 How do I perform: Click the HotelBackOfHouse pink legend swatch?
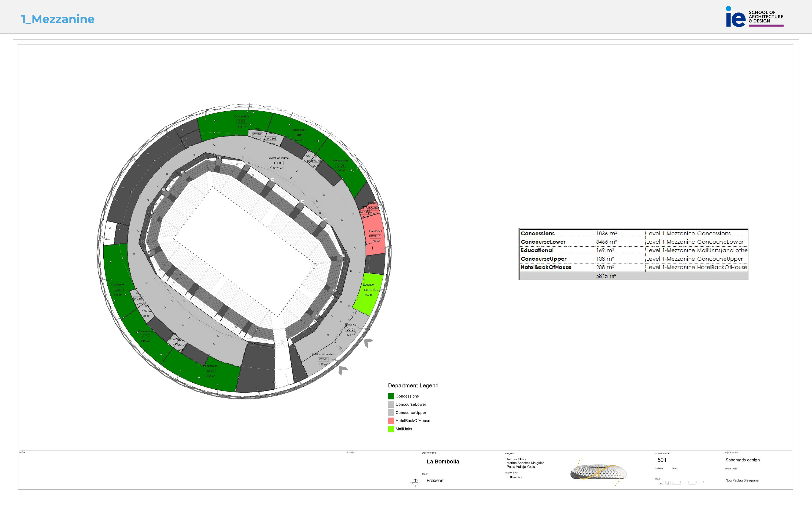[391, 421]
